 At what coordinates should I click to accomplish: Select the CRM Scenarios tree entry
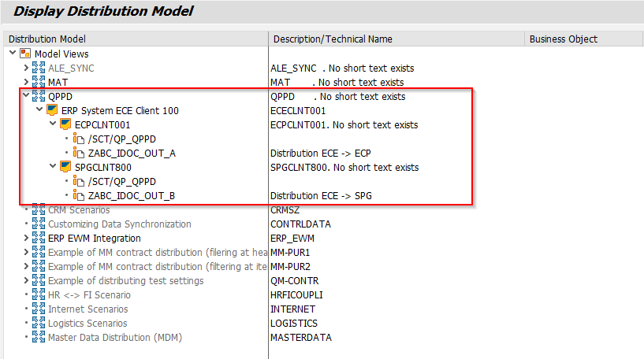point(79,209)
